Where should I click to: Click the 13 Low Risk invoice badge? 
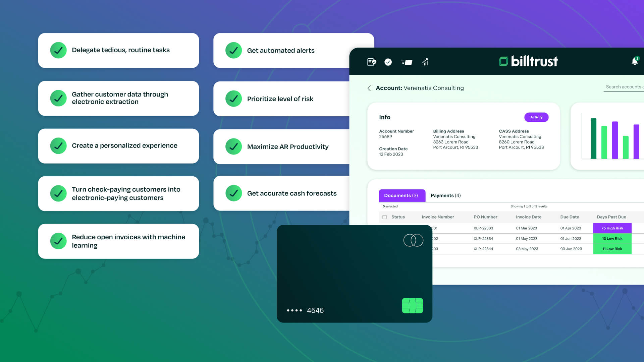click(x=612, y=239)
